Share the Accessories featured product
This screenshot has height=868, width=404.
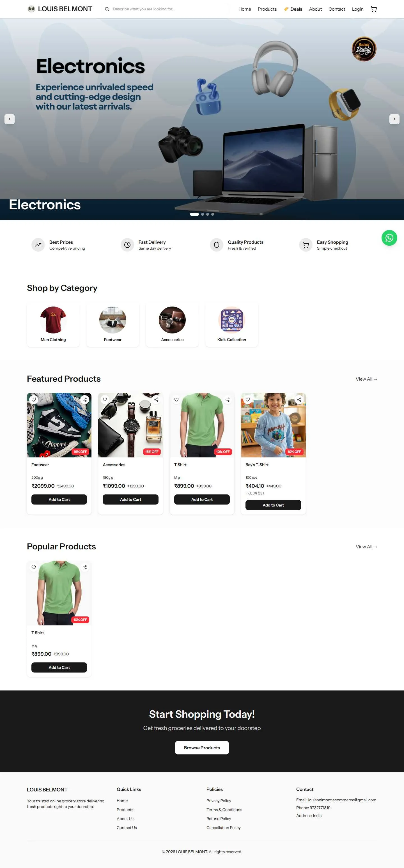[x=156, y=399]
